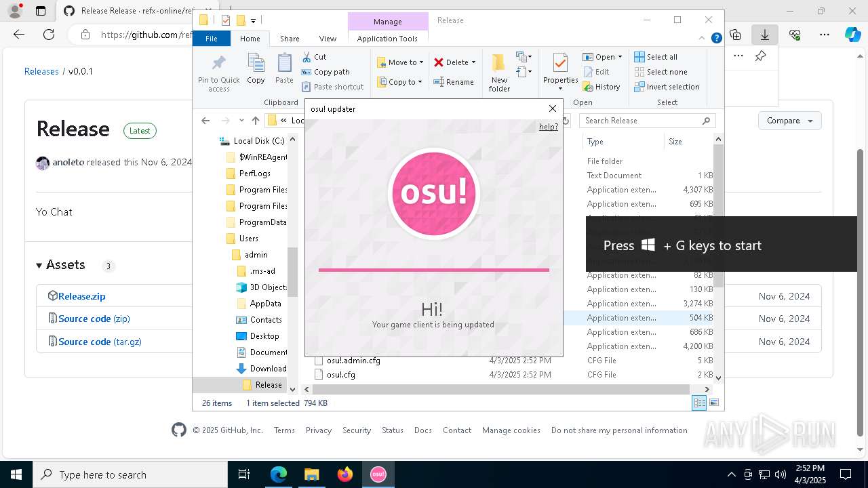
Task: Click Select none in the ribbon
Action: point(660,72)
